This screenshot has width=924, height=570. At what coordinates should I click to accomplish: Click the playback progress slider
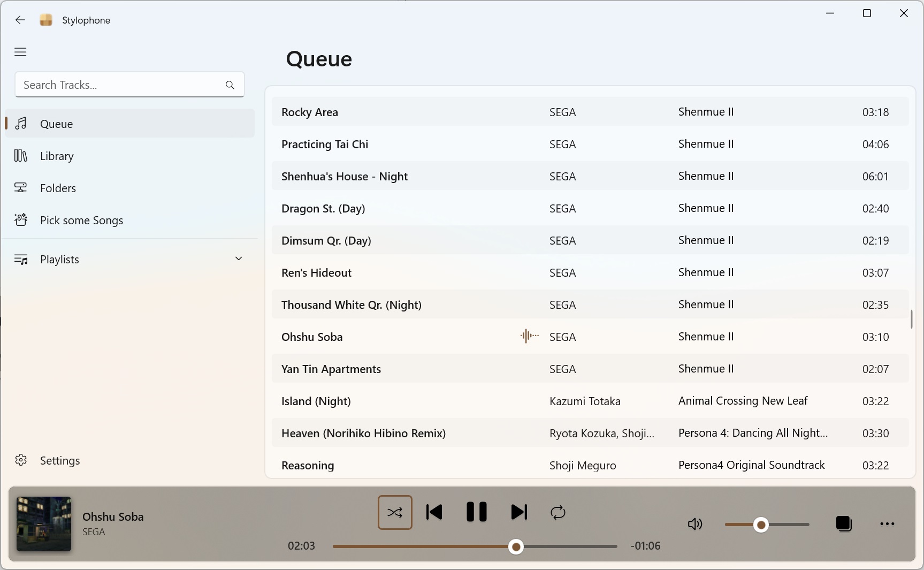[x=475, y=546]
